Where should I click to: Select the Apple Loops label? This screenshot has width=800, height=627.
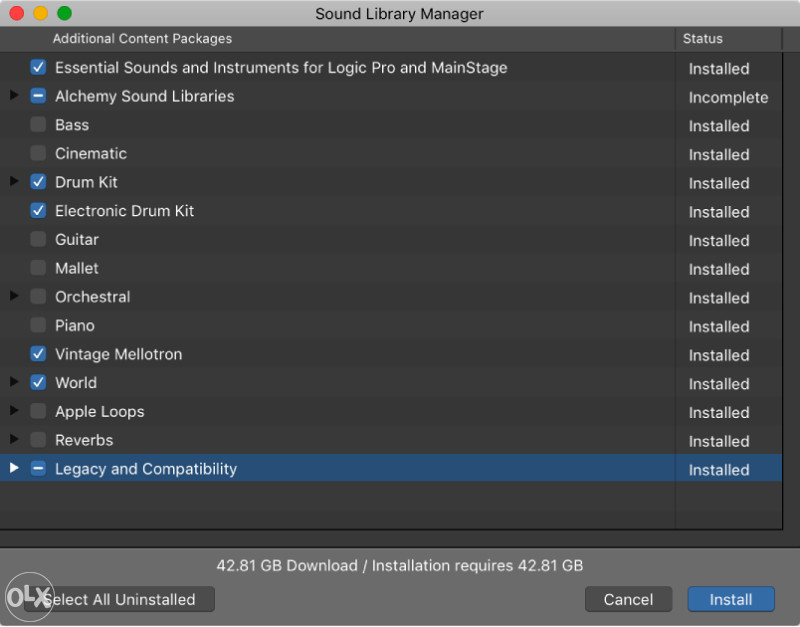[x=99, y=412]
